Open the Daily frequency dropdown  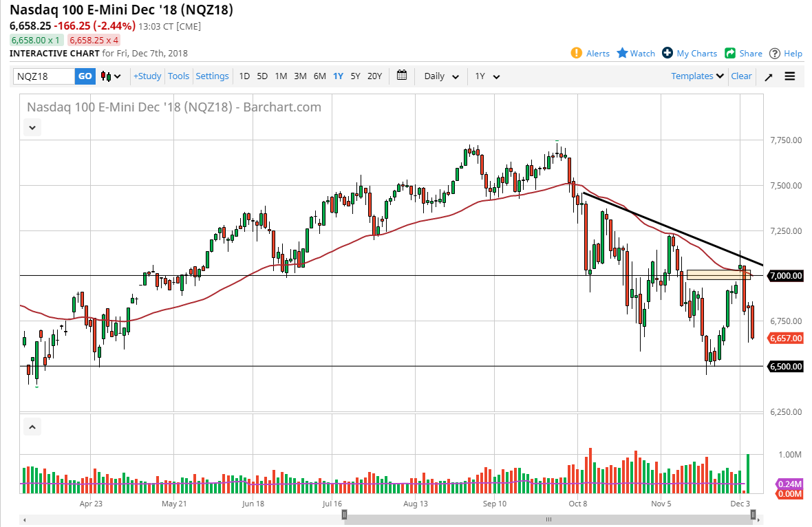440,76
